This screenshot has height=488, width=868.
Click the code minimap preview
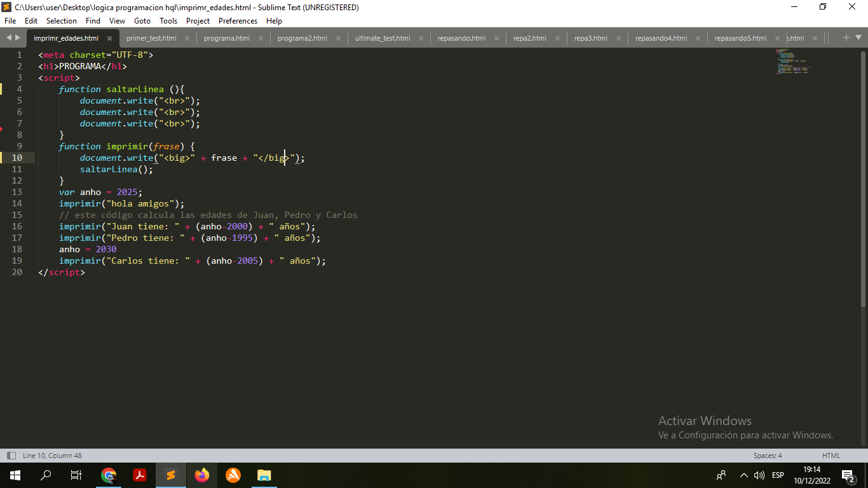[793, 62]
